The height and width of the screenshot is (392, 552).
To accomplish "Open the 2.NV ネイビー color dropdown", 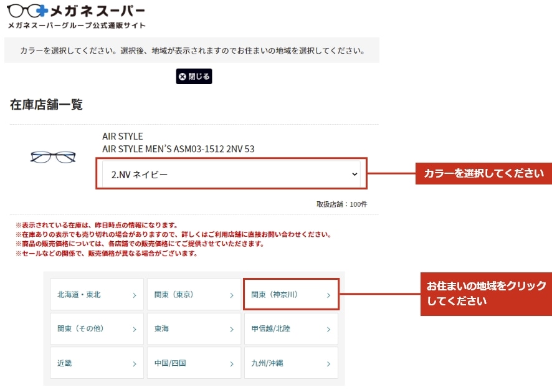I will [x=231, y=174].
